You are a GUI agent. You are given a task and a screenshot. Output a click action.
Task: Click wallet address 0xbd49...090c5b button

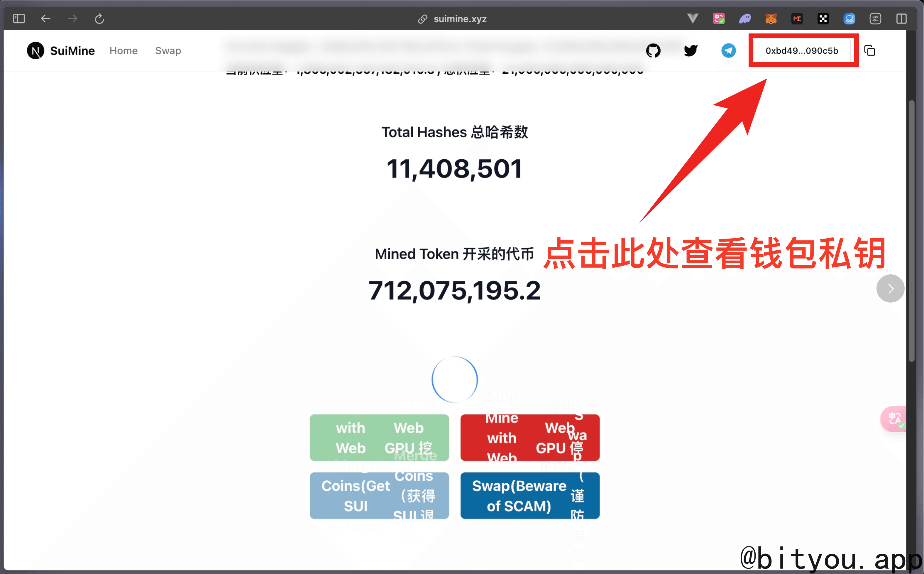pyautogui.click(x=801, y=50)
